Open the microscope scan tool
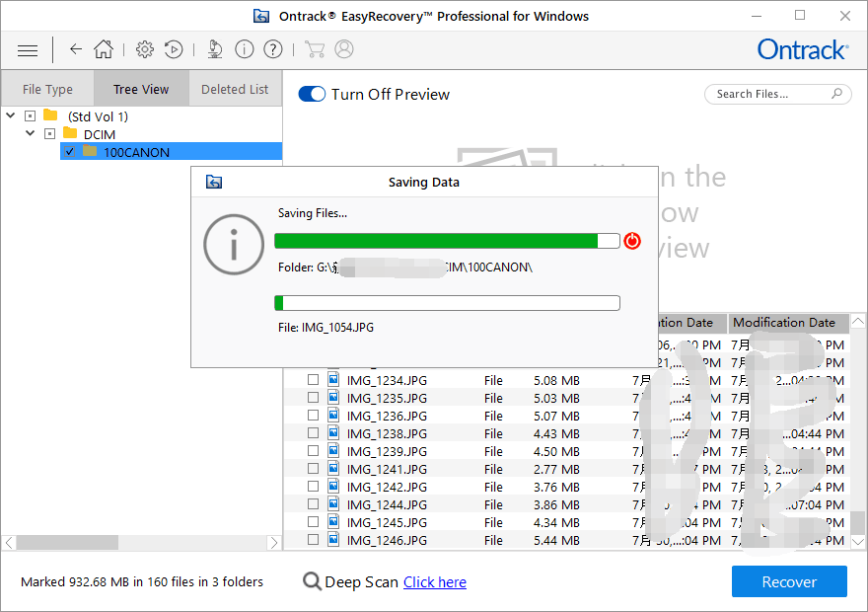This screenshot has width=868, height=612. [215, 49]
